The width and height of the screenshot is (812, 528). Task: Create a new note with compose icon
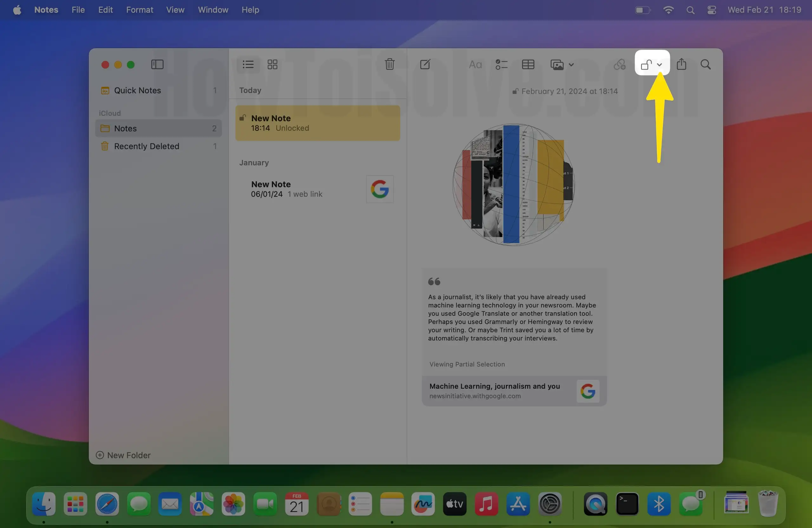tap(425, 64)
